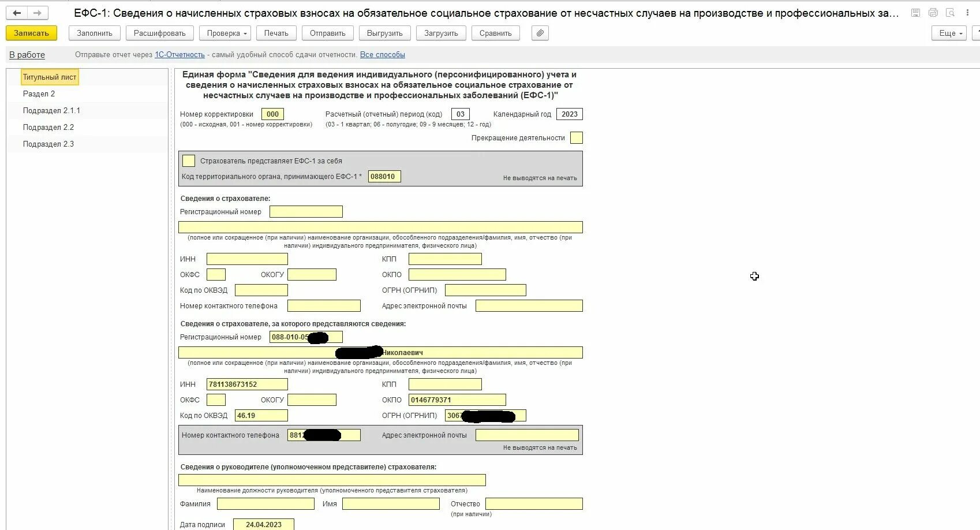Click the ОКПО field 0146779371
The height and width of the screenshot is (530, 980).
click(x=457, y=400)
